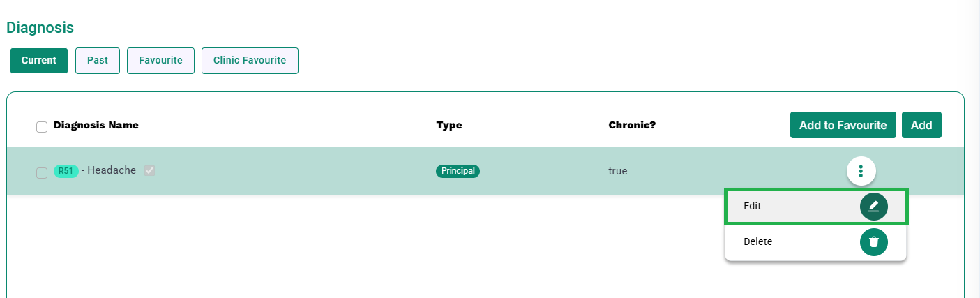Click the Type column header
Viewport: 980px width, 298px height.
click(449, 126)
